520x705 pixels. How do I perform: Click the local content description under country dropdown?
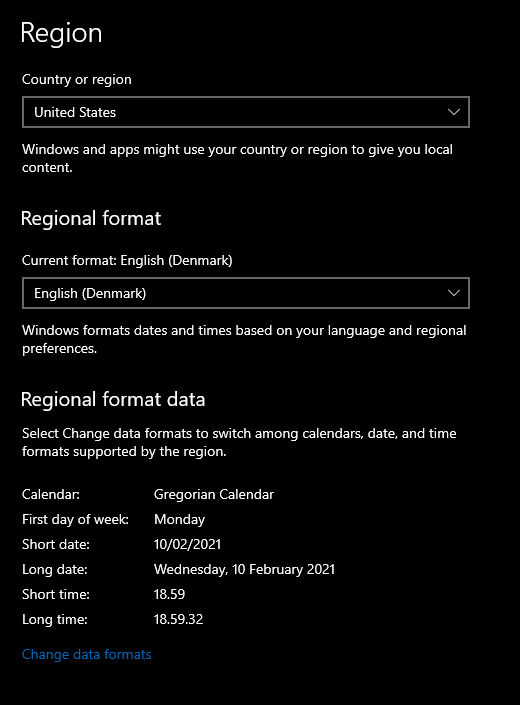click(x=237, y=158)
